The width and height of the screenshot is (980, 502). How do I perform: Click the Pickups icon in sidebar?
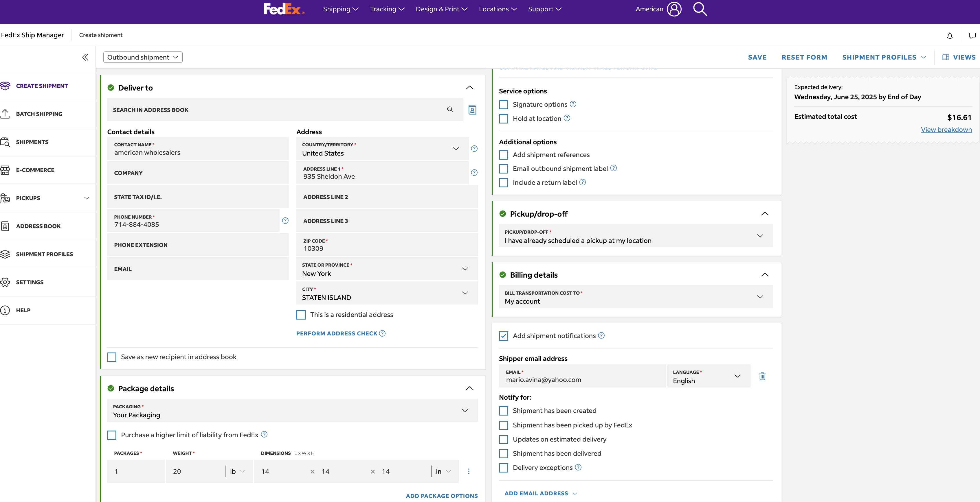click(5, 198)
